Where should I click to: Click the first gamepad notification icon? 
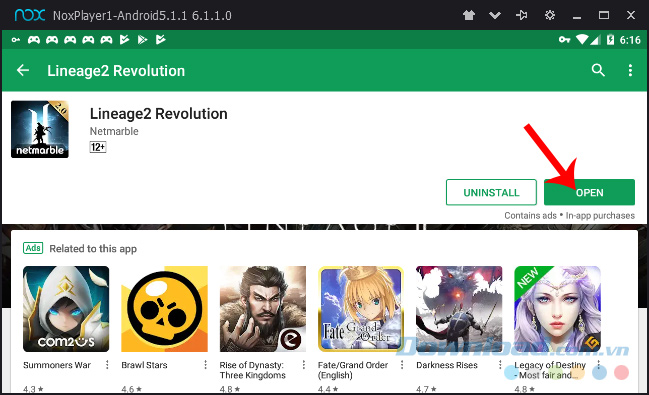click(x=34, y=40)
